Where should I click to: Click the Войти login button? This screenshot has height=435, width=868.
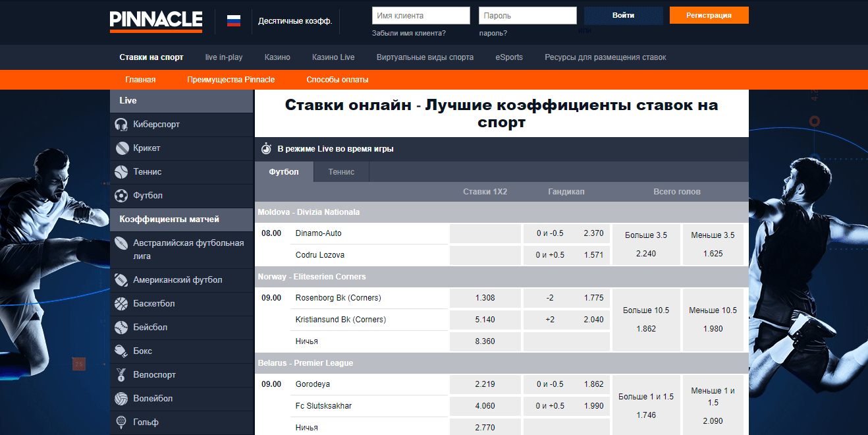624,15
